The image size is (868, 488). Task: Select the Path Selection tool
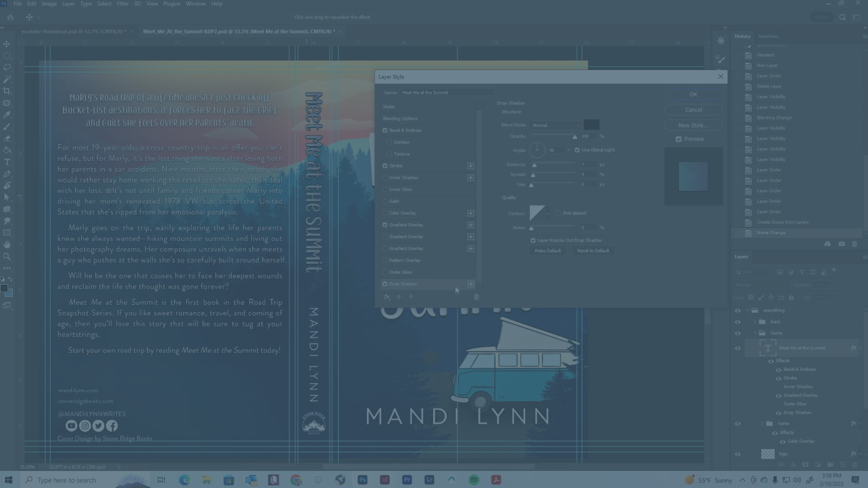[x=7, y=197]
